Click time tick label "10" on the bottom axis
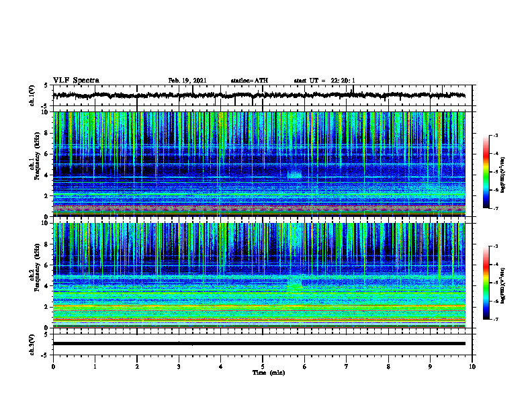This screenshot has width=532, height=411. (x=472, y=367)
